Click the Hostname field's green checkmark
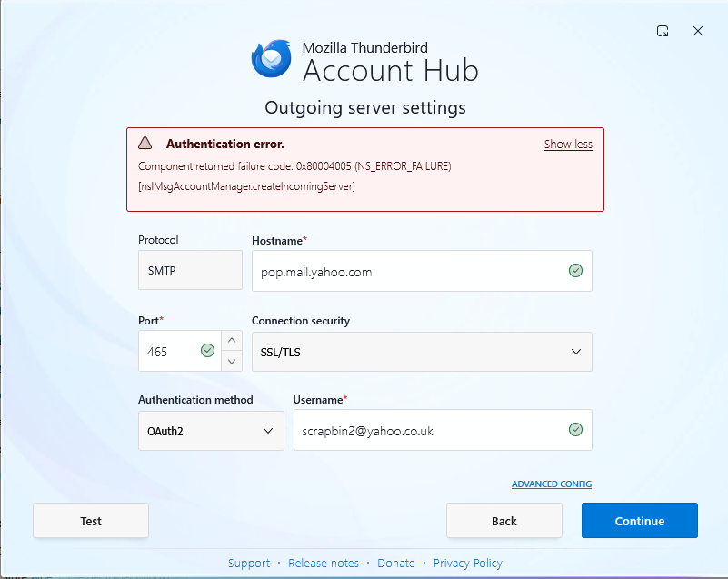 575,271
